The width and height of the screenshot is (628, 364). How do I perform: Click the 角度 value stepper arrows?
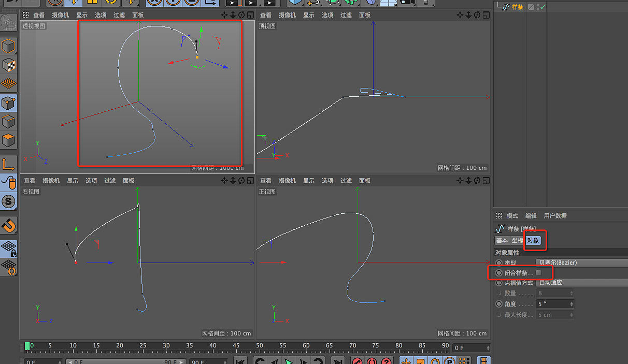coord(572,304)
